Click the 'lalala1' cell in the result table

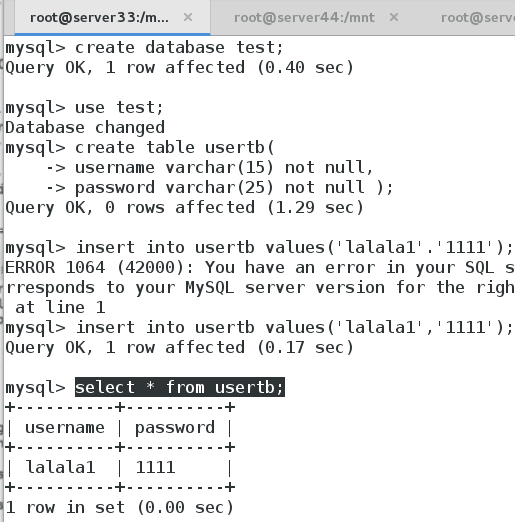60,467
